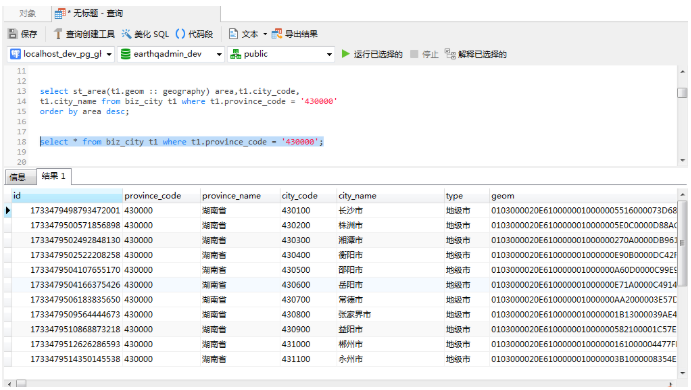Click SQL editor line 18 select statement
The width and height of the screenshot is (691, 390).
[x=182, y=142]
